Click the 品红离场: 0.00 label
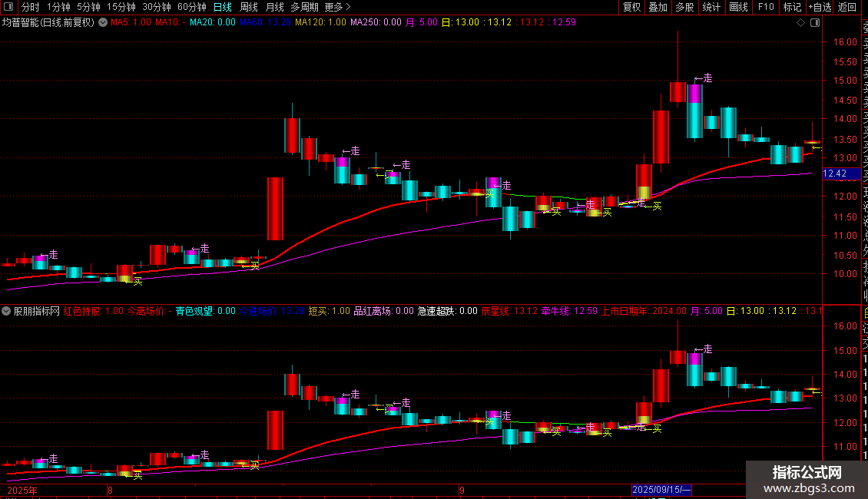Image resolution: width=868 pixels, height=499 pixels. point(383,311)
